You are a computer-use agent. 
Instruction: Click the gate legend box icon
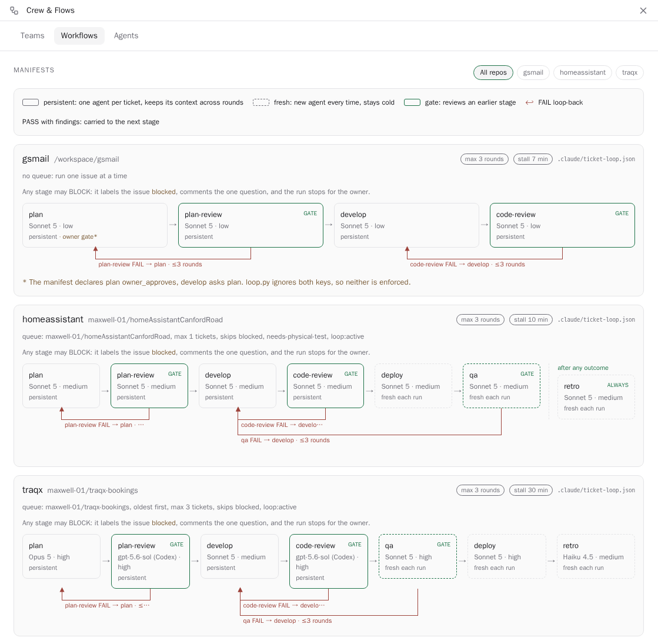[412, 102]
